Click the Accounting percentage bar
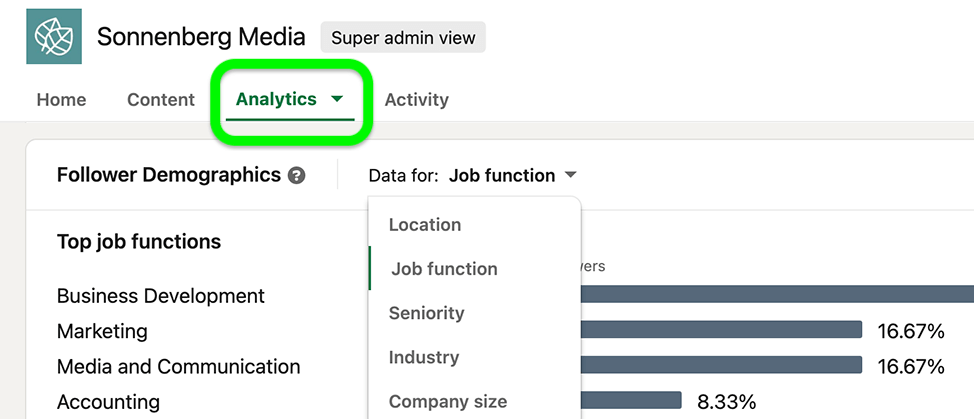The width and height of the screenshot is (974, 419). pyautogui.click(x=631, y=400)
